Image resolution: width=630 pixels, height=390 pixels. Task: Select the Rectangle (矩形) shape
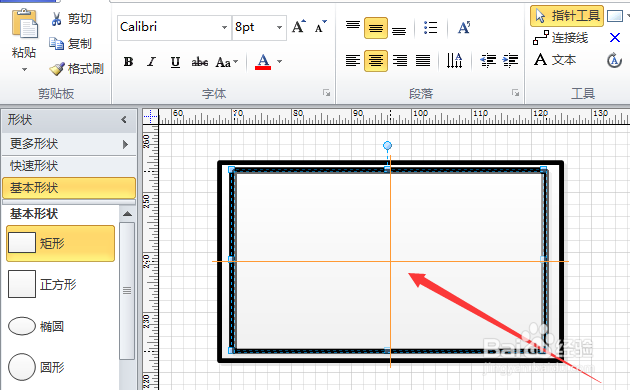point(61,243)
